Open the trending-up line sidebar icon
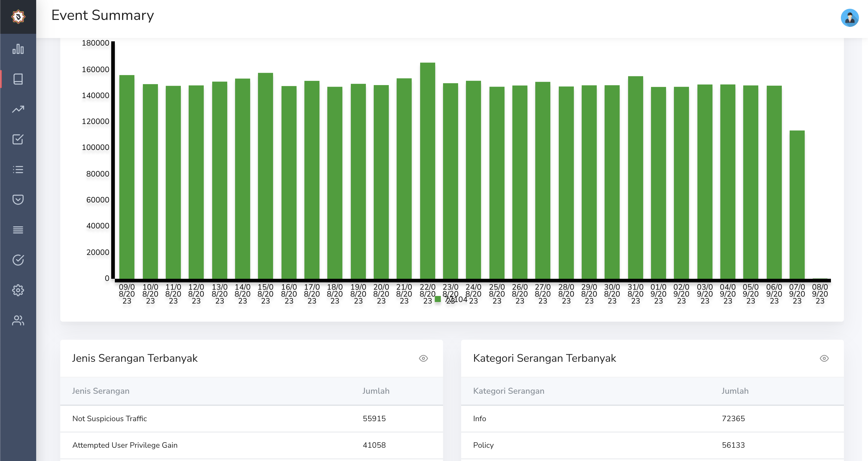 [18, 109]
